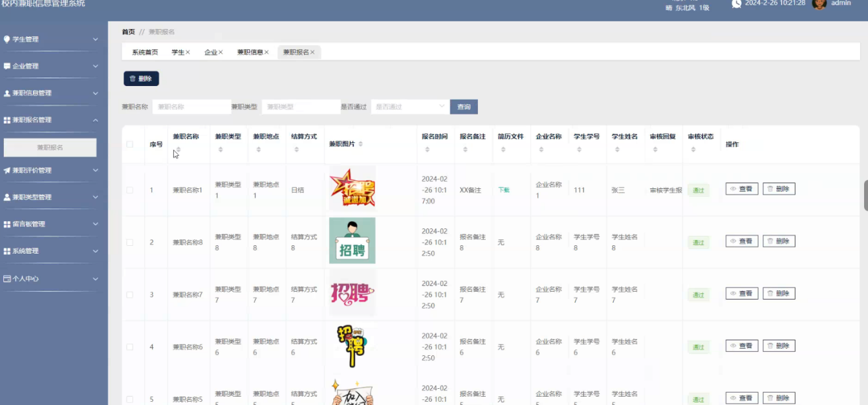The height and width of the screenshot is (405, 868).
Task: Sort by 结算方式 column arrows
Action: tap(296, 149)
